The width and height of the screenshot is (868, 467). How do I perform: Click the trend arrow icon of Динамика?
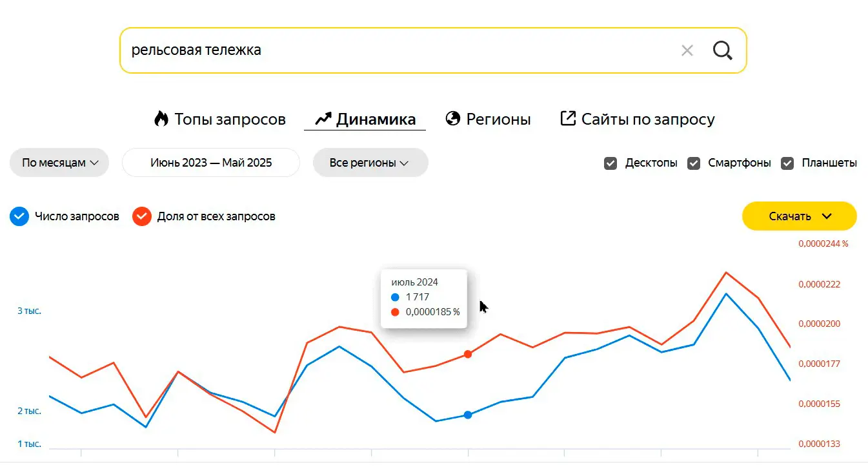coord(323,119)
